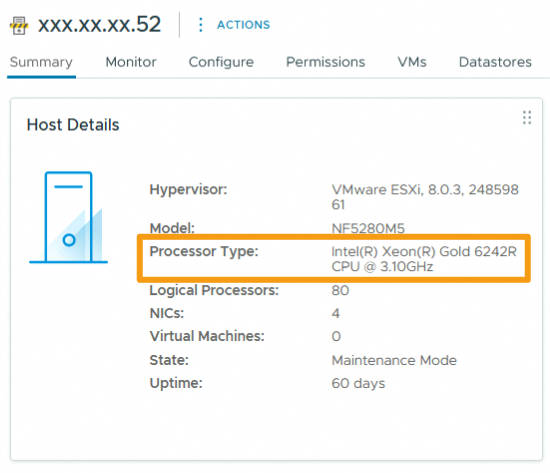Select the Permissions tab

tap(326, 62)
